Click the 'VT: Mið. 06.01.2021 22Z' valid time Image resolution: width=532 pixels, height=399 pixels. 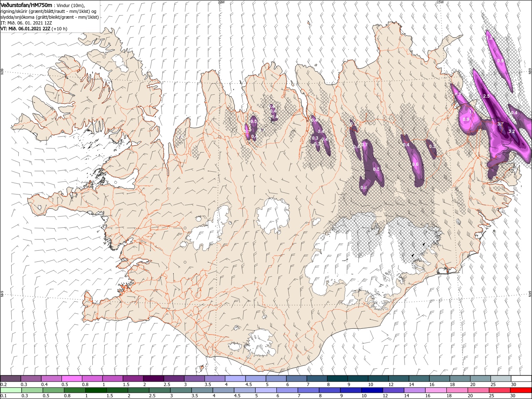[x=25, y=29]
